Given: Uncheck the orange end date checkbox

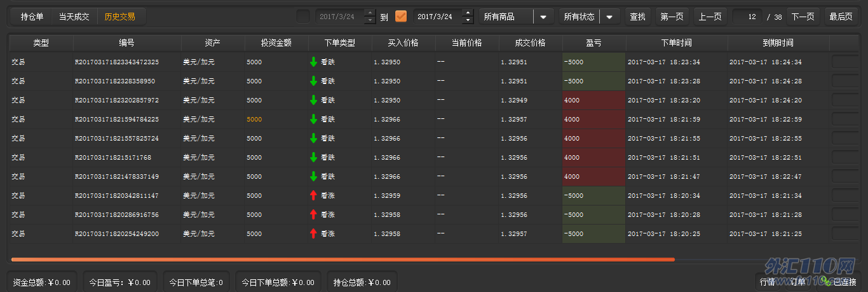Looking at the screenshot, I should [401, 17].
